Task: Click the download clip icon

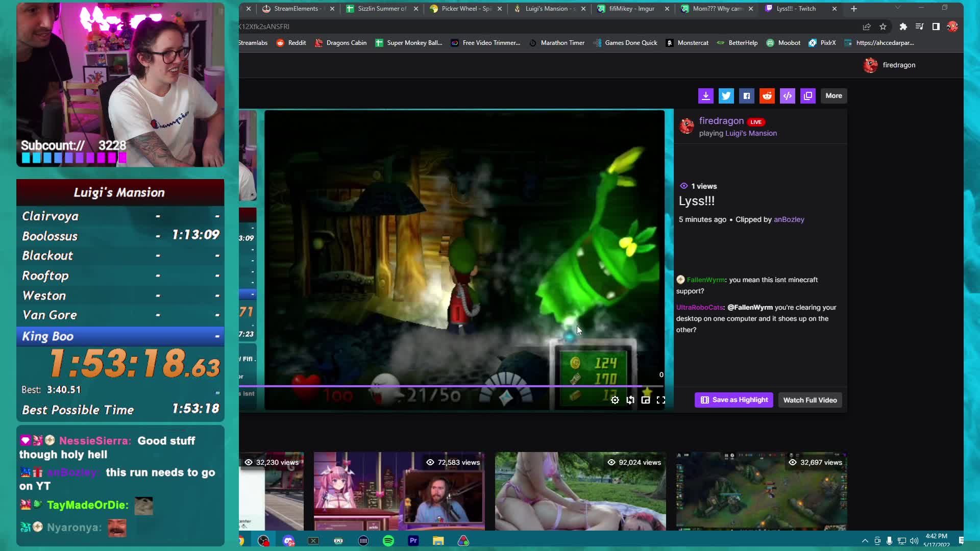Action: [x=705, y=95]
